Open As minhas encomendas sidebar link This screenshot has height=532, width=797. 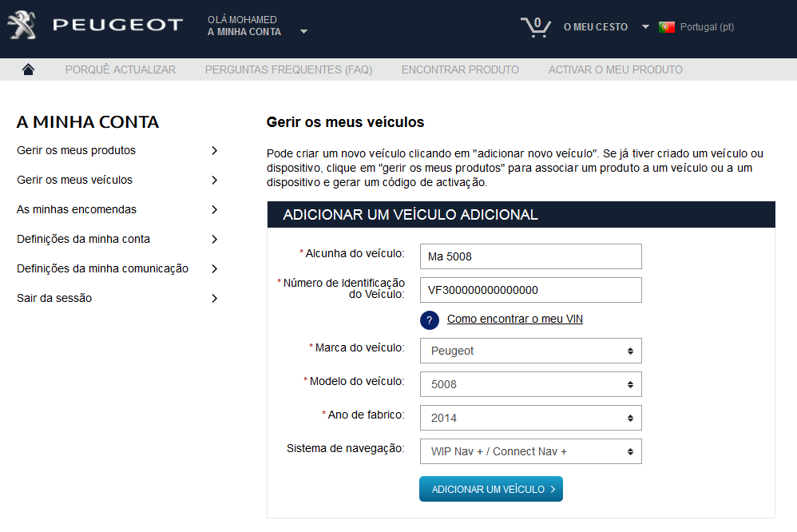tap(77, 209)
